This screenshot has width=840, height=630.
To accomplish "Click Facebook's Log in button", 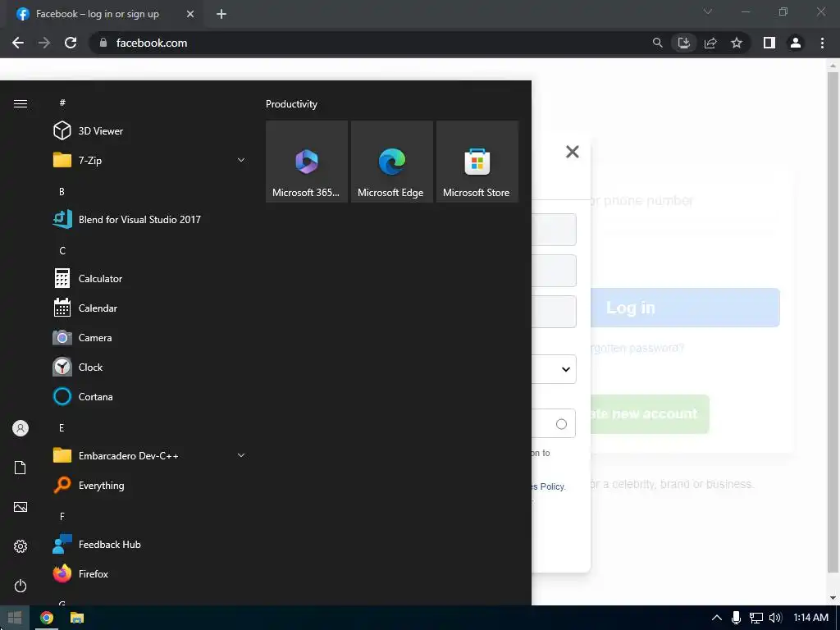I will pyautogui.click(x=685, y=308).
